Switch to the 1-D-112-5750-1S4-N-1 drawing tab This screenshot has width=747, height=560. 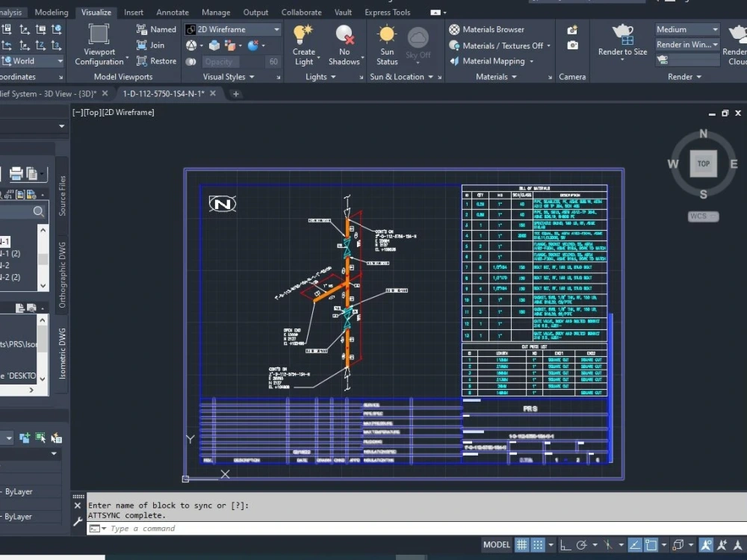[x=164, y=94]
